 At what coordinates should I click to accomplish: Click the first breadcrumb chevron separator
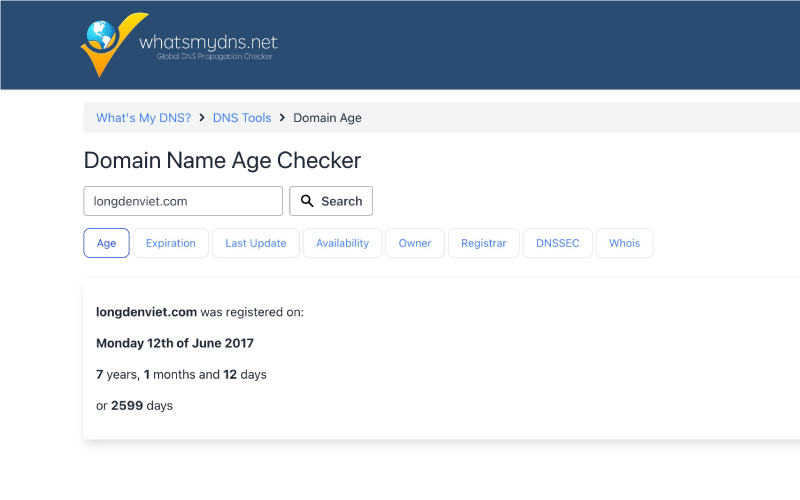[x=202, y=118]
